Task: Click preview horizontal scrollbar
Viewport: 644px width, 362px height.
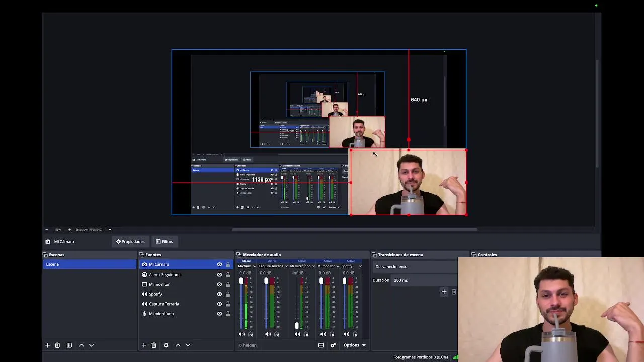Action: coord(355,230)
